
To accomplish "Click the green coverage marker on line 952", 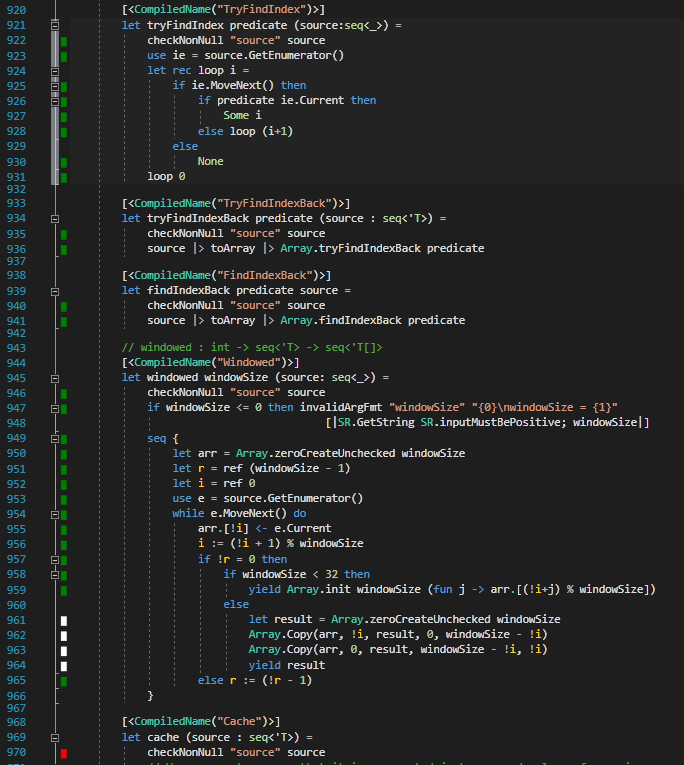I will (64, 485).
